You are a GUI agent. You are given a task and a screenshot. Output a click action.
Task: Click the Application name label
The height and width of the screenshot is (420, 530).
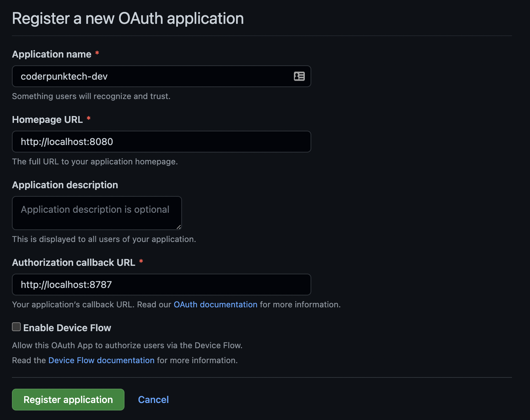[52, 54]
